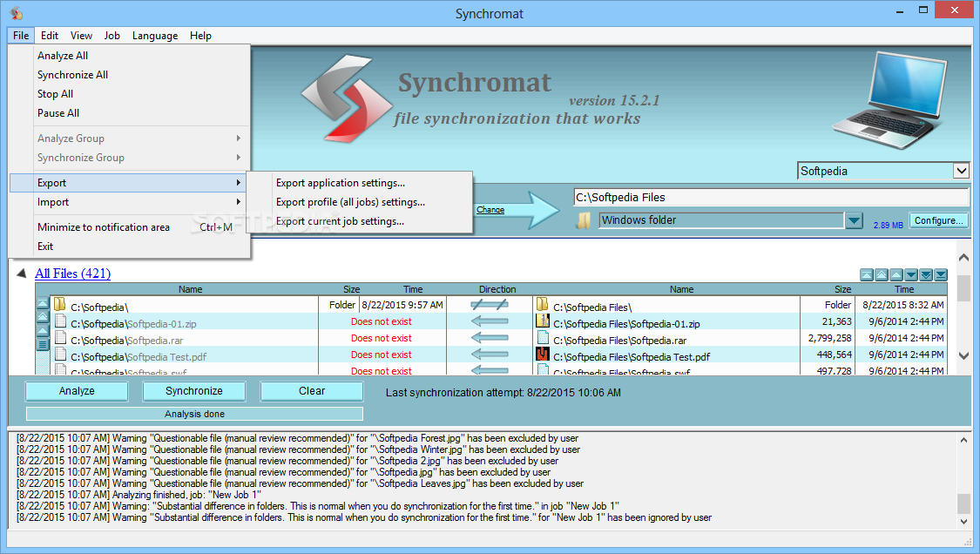The image size is (980, 554).
Task: Click the Synchromat logo in the banner
Action: click(347, 98)
